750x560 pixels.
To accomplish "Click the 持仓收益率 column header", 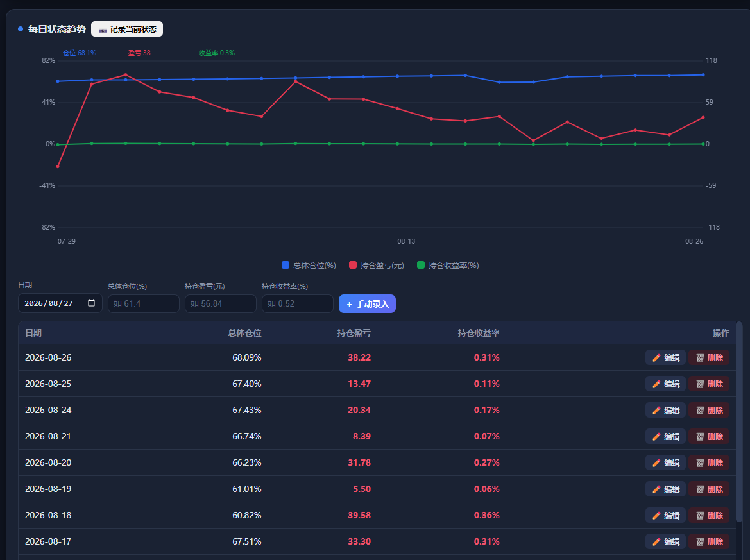I will click(479, 333).
